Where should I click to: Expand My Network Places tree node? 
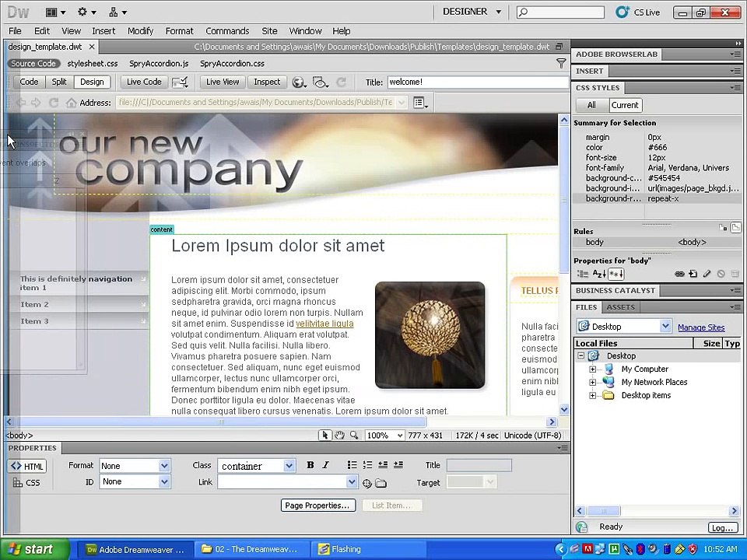tap(592, 382)
